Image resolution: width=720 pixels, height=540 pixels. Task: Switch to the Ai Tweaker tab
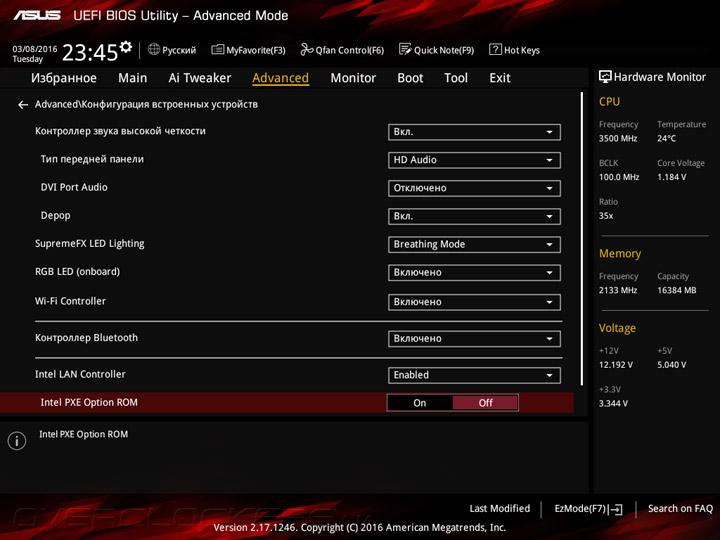[200, 78]
